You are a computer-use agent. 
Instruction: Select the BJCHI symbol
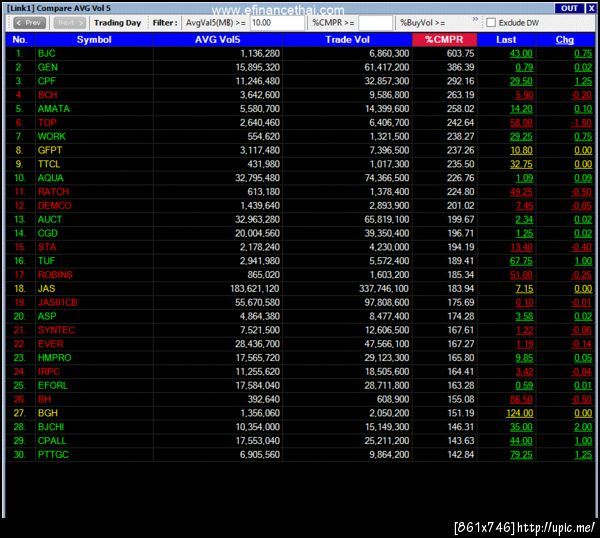(x=51, y=427)
